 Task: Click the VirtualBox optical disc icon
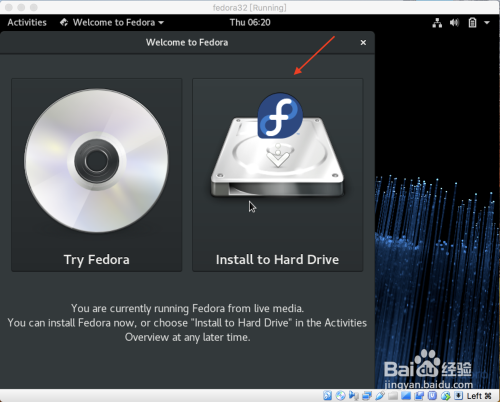coord(340,395)
